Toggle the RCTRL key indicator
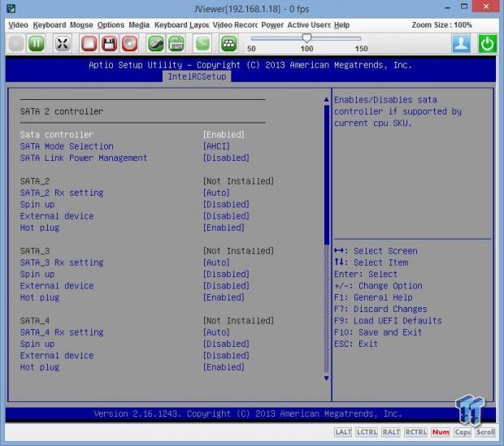Image resolution: width=504 pixels, height=446 pixels. (x=415, y=432)
